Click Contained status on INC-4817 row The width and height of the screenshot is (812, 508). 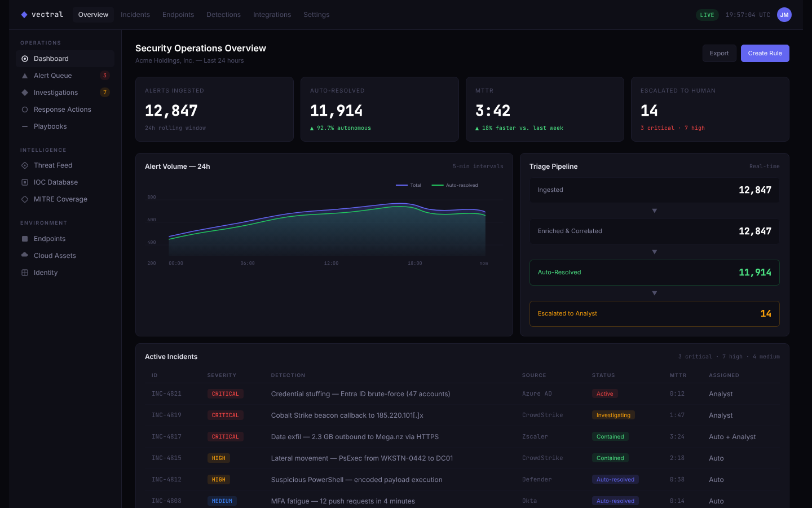610,437
